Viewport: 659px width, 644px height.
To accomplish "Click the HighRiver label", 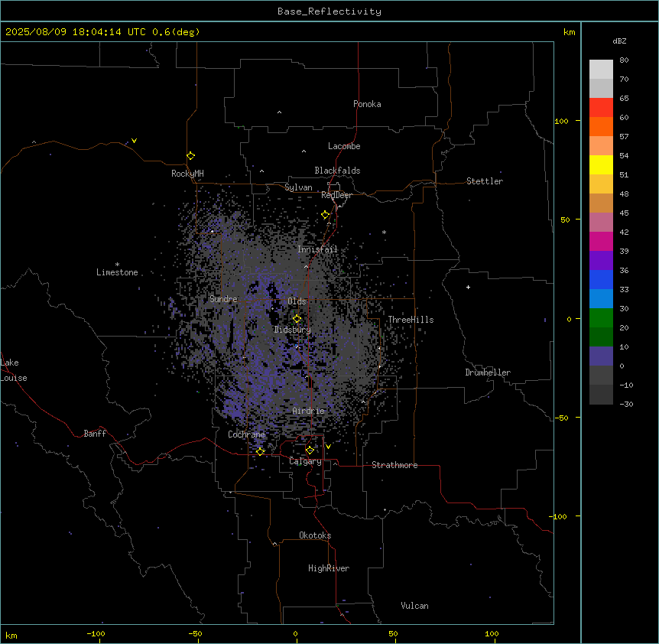I will (x=329, y=568).
